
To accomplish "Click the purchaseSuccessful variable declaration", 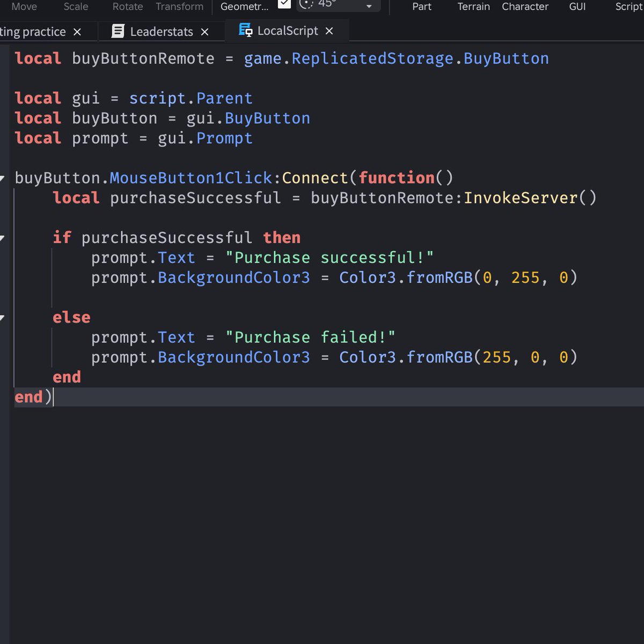I will coord(195,197).
